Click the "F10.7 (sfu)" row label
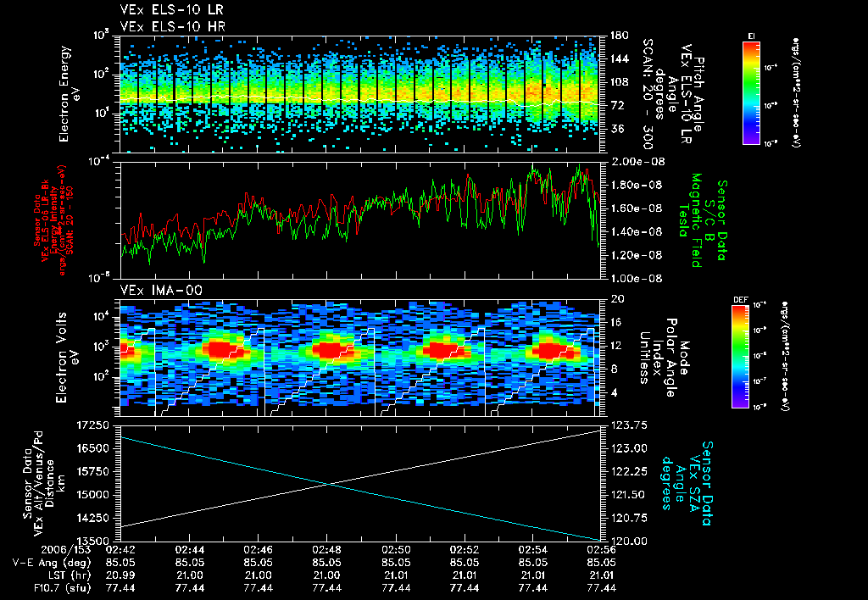Screen dimensions: 868x600 [x=62, y=588]
